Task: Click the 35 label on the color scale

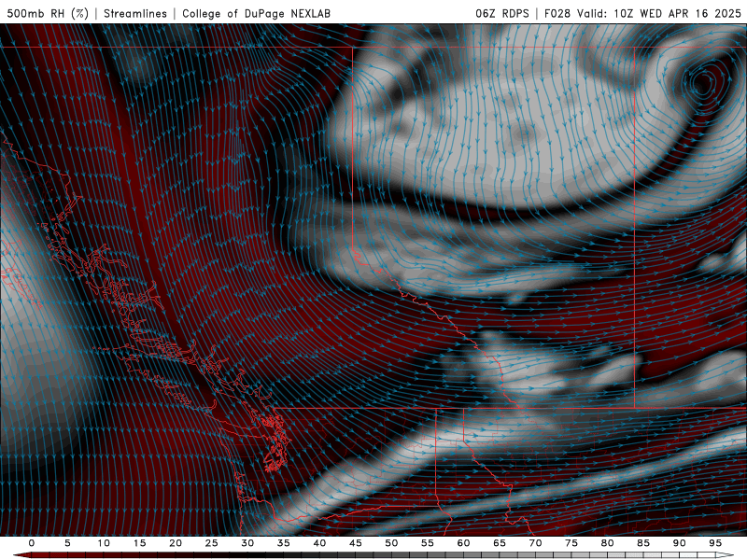Action: tap(283, 543)
